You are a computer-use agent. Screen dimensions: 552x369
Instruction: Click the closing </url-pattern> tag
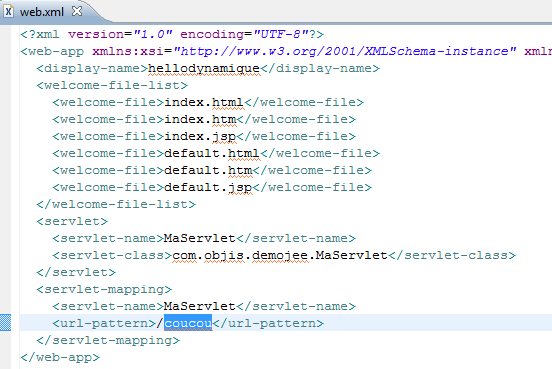268,323
